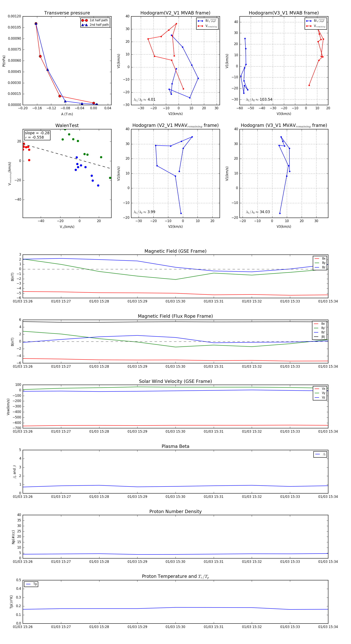Click the 'V_A(km/s)' x-axis label in WalenTest
Viewport: 351px width, 644px height.
67,227
